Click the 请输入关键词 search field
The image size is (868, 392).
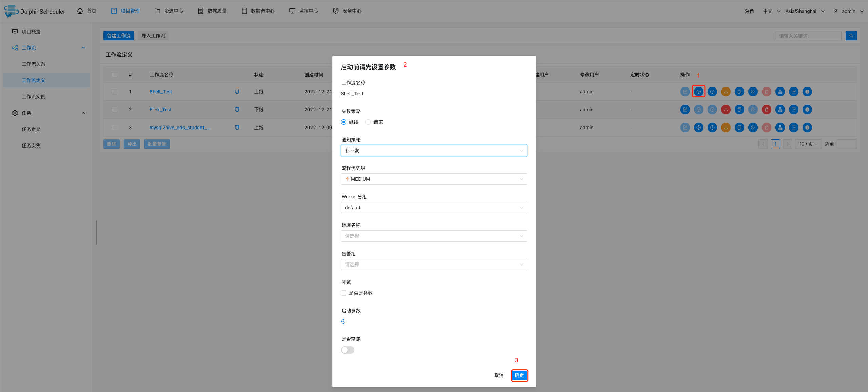[808, 36]
